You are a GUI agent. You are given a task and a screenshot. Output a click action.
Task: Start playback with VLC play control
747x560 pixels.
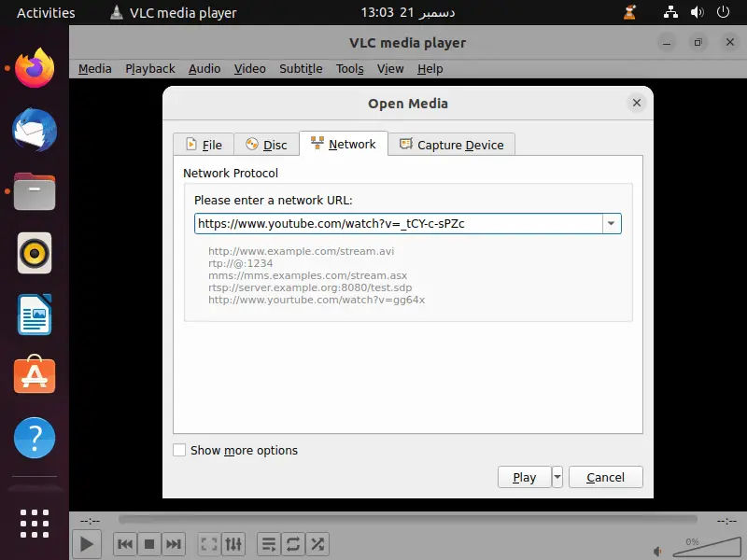click(x=86, y=544)
